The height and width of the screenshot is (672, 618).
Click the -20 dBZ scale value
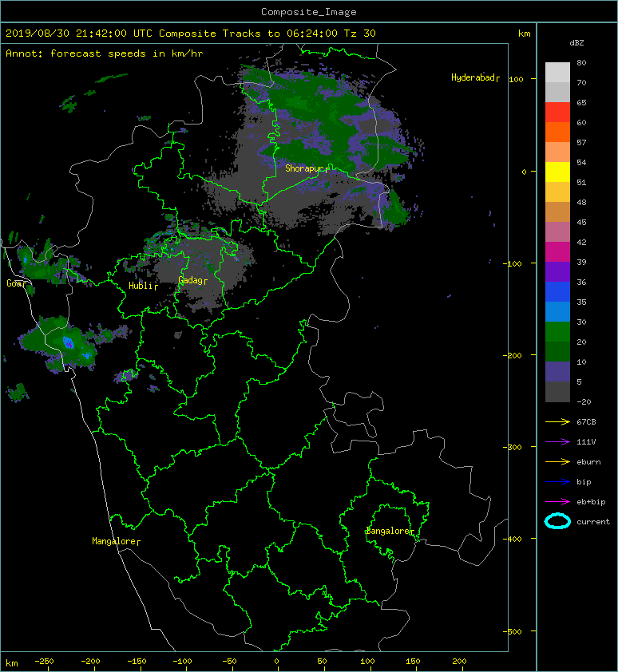[x=584, y=402]
